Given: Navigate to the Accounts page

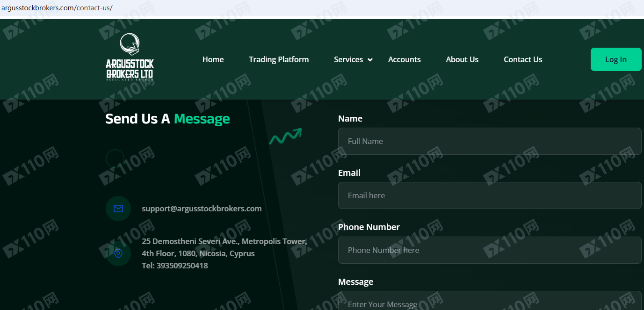Looking at the screenshot, I should [404, 59].
